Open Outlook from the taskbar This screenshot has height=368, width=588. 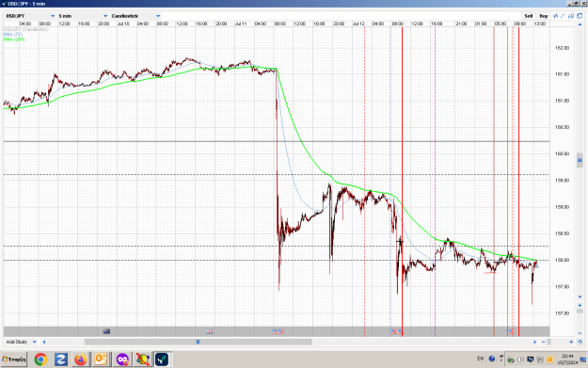(101, 360)
